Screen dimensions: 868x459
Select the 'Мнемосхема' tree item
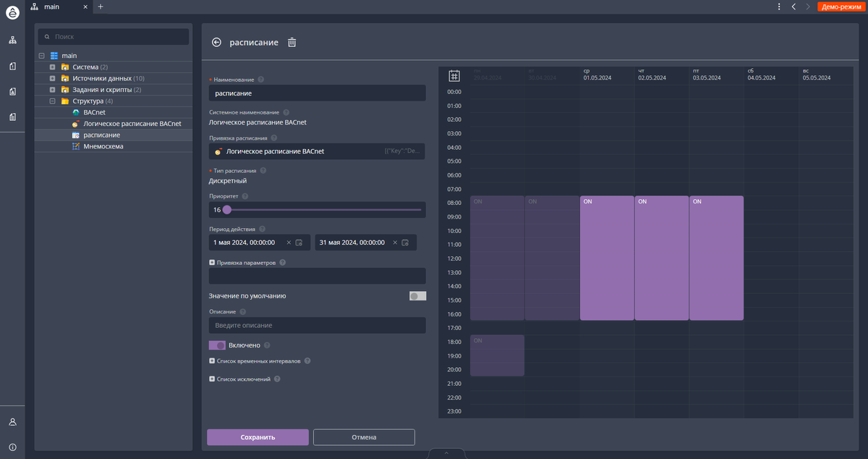click(103, 146)
